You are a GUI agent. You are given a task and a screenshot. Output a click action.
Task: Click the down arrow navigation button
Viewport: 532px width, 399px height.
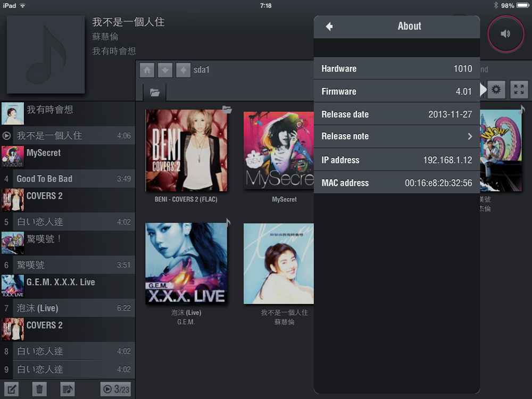click(165, 70)
